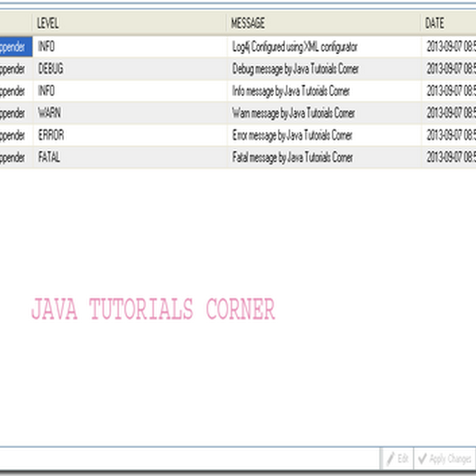Click the appender cell in the FATAL row
This screenshot has width=476, height=476.
point(16,158)
